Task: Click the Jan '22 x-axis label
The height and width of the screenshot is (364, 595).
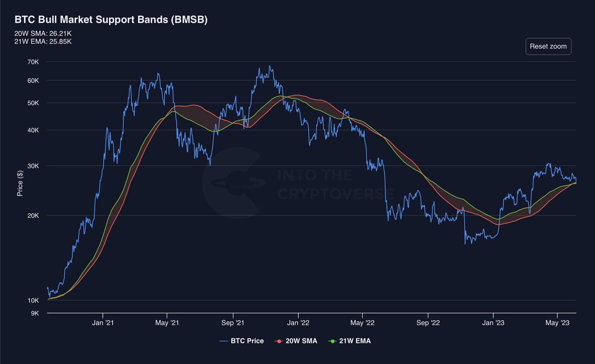Action: [298, 323]
